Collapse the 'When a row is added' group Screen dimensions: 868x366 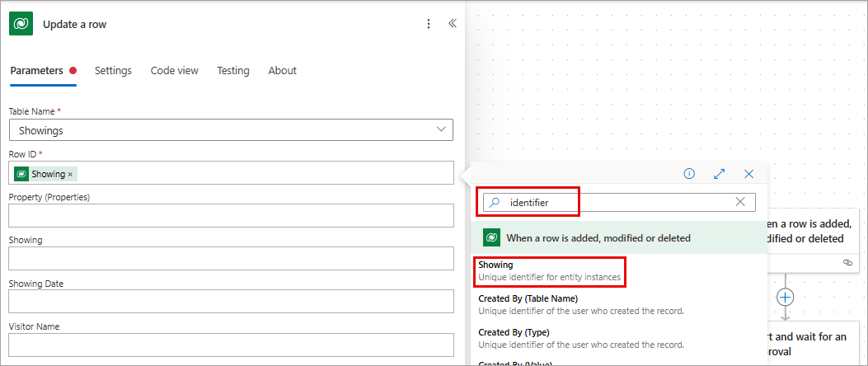[x=619, y=237]
